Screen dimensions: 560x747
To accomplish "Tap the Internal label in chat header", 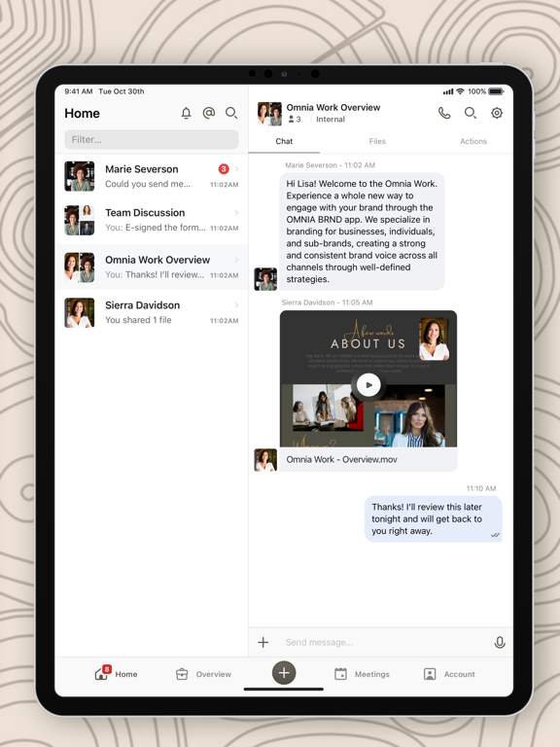I will point(331,119).
